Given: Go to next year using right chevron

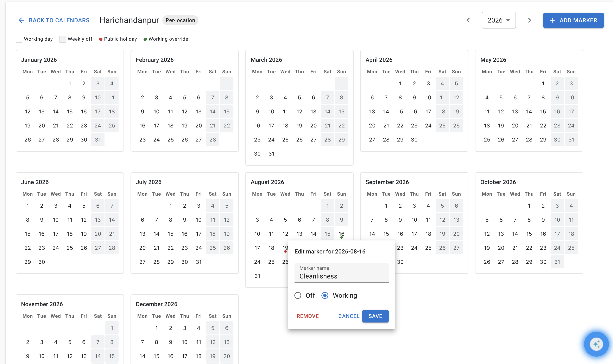Looking at the screenshot, I should coord(529,20).
